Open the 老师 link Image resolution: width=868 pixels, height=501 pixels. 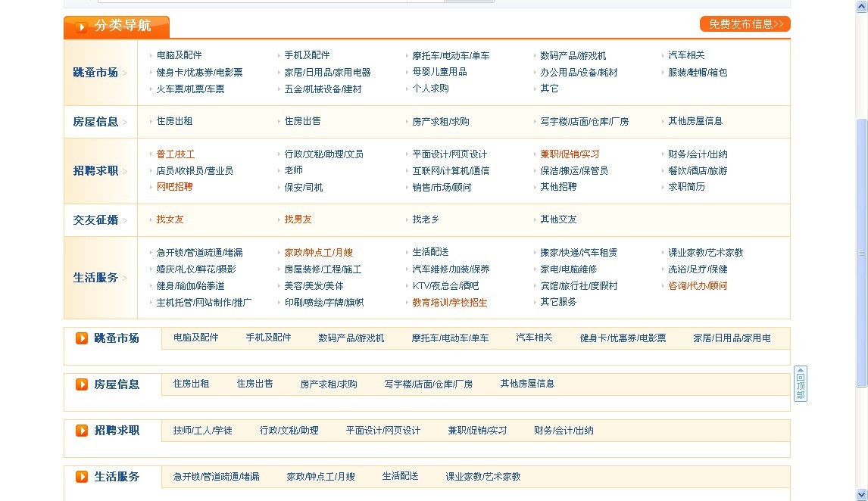coord(293,170)
